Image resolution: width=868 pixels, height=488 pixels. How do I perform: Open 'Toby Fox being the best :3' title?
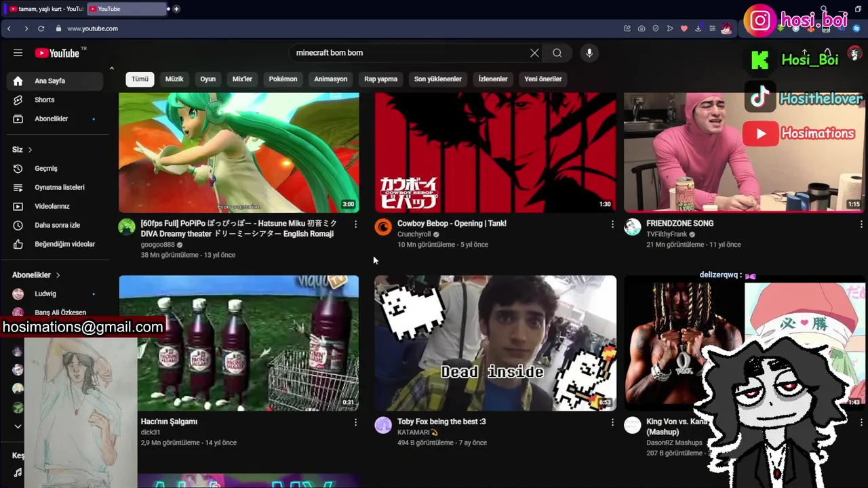coord(441,422)
